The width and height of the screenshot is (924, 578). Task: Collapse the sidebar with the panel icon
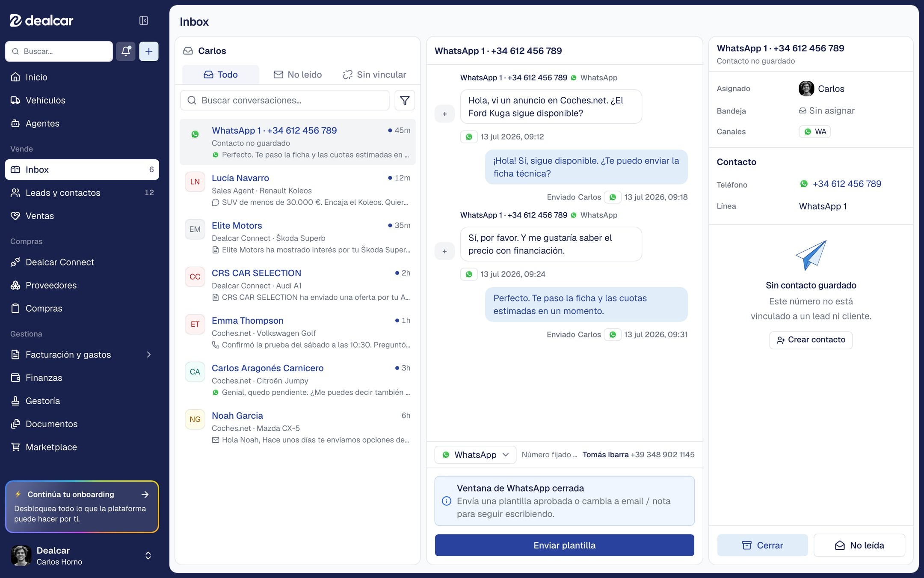click(144, 21)
